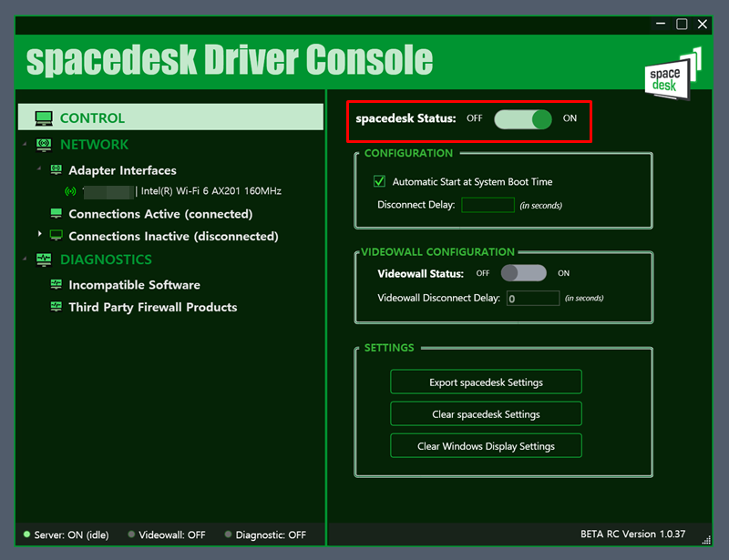Click the Incompatible Software icon

coord(56,284)
